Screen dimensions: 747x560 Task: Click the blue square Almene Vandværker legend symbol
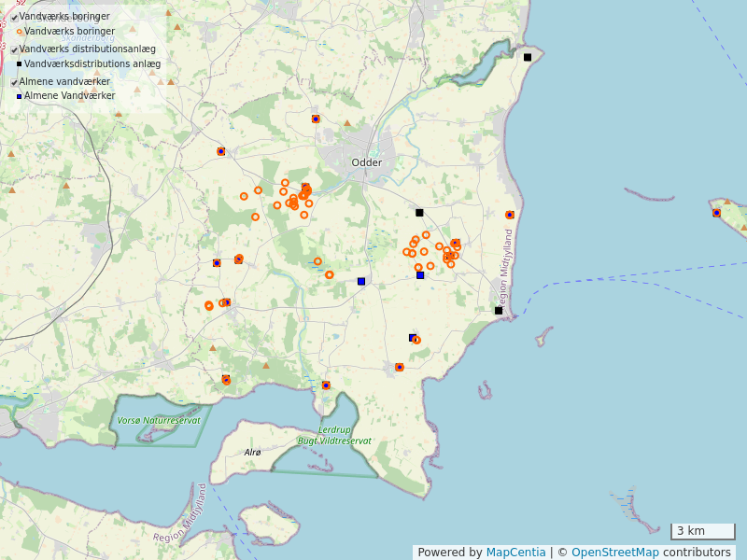coord(19,96)
